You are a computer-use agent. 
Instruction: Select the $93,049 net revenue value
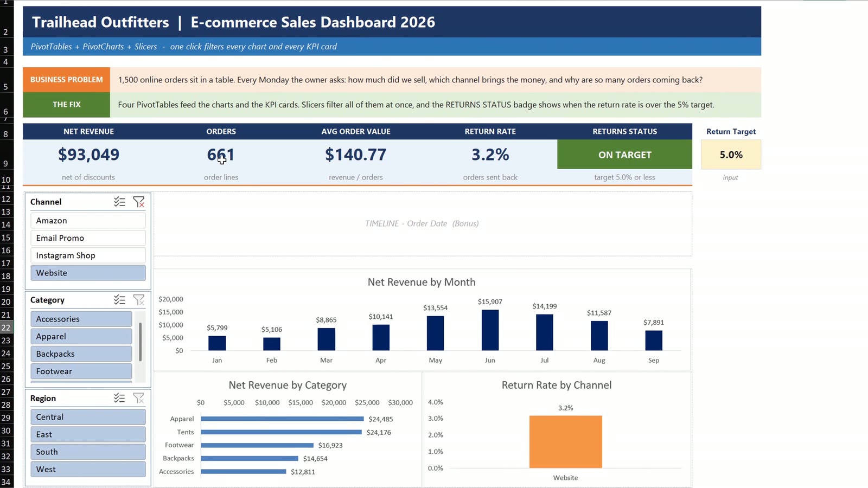coord(88,155)
